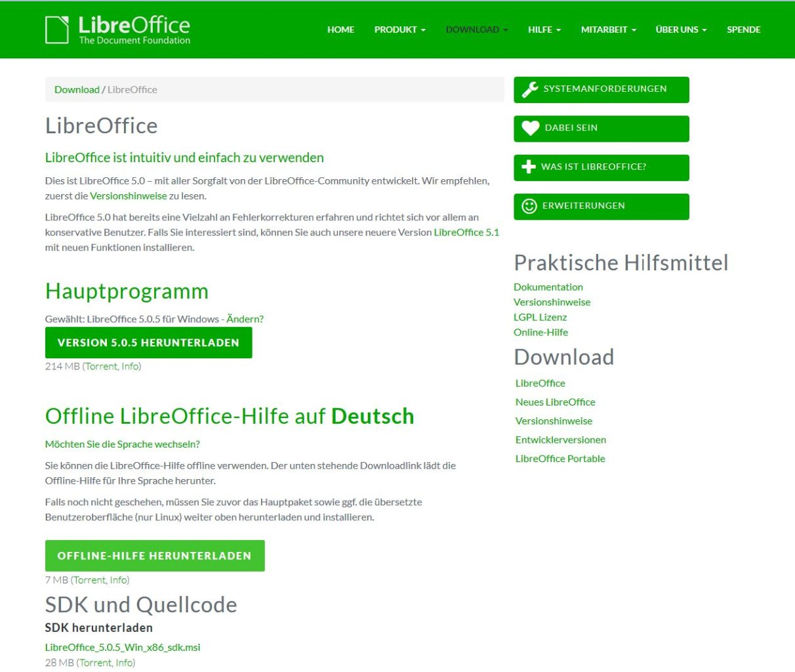Click Version 5.0.5 herunterladen button
Viewport: 795px width, 672px height.
148,343
